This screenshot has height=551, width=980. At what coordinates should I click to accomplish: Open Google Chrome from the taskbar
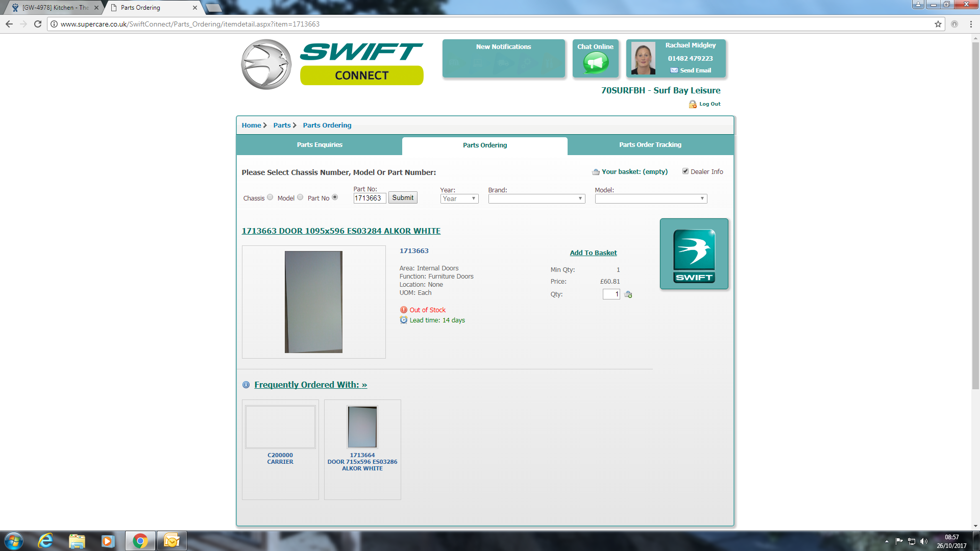point(140,541)
